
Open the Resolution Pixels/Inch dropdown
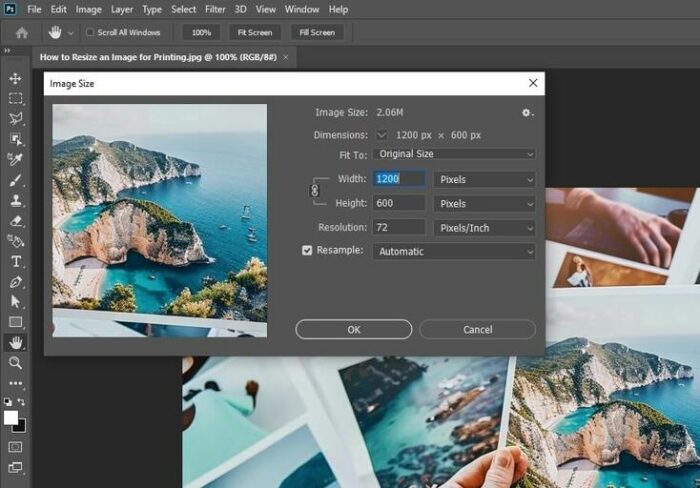coord(485,228)
